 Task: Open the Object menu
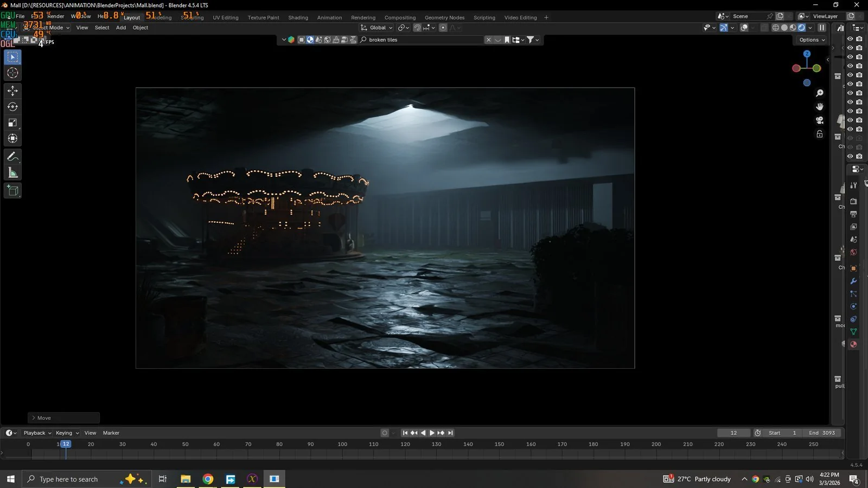(x=141, y=28)
